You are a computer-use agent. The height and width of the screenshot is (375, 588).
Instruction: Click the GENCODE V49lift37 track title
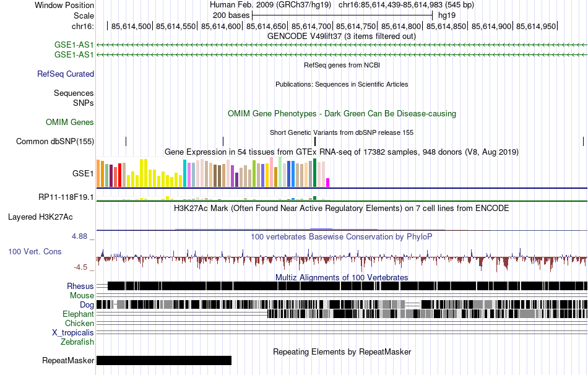point(342,37)
